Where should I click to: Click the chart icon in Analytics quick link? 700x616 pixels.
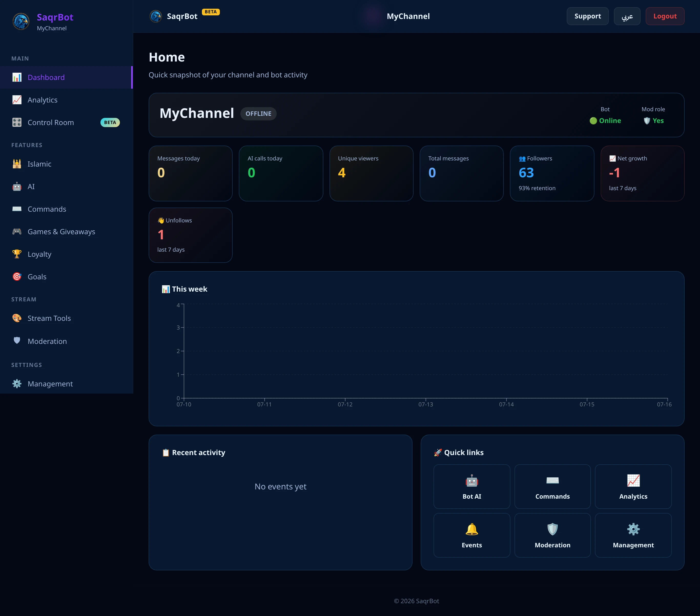[633, 481]
